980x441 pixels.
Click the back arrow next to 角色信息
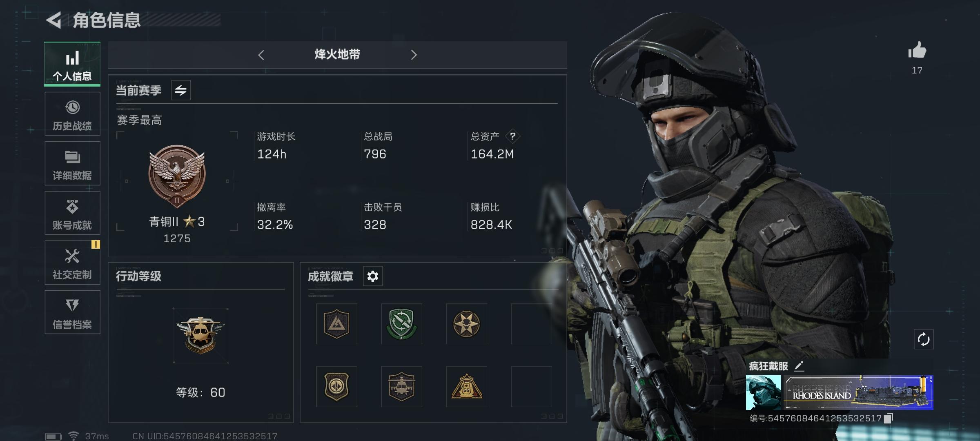click(53, 20)
